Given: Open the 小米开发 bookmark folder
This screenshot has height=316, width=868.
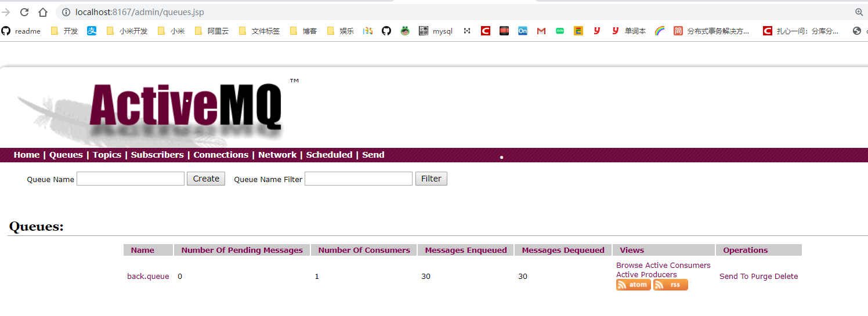Looking at the screenshot, I should [127, 31].
